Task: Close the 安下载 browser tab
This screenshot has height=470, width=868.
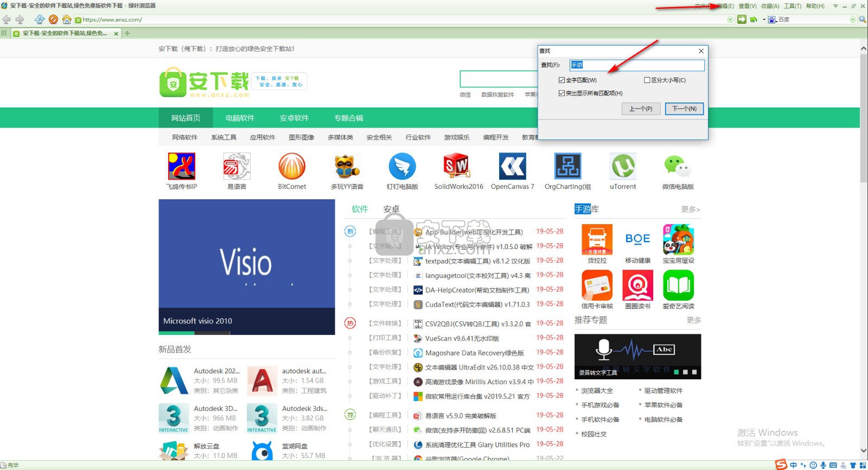Action: pyautogui.click(x=116, y=34)
